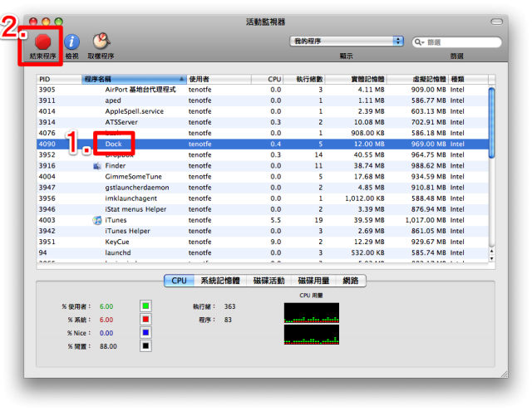Click the red system CPU color swatch
This screenshot has height=411, width=532.
pyautogui.click(x=145, y=320)
